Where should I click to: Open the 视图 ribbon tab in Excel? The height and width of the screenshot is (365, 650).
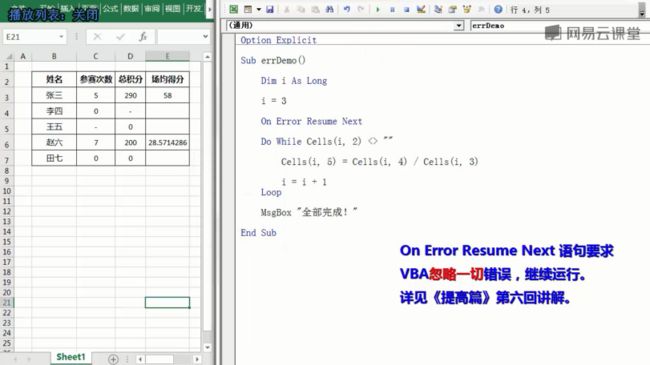pyautogui.click(x=172, y=8)
